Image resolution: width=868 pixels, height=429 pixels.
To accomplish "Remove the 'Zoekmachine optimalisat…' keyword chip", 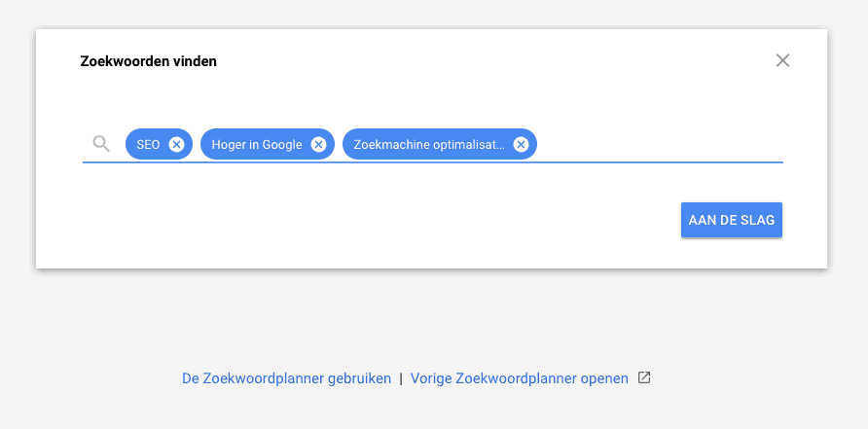I will pyautogui.click(x=521, y=145).
